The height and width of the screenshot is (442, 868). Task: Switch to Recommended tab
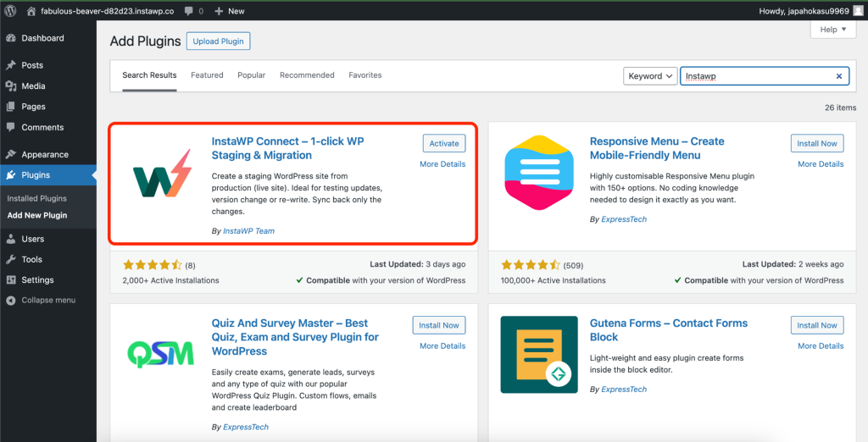[307, 75]
